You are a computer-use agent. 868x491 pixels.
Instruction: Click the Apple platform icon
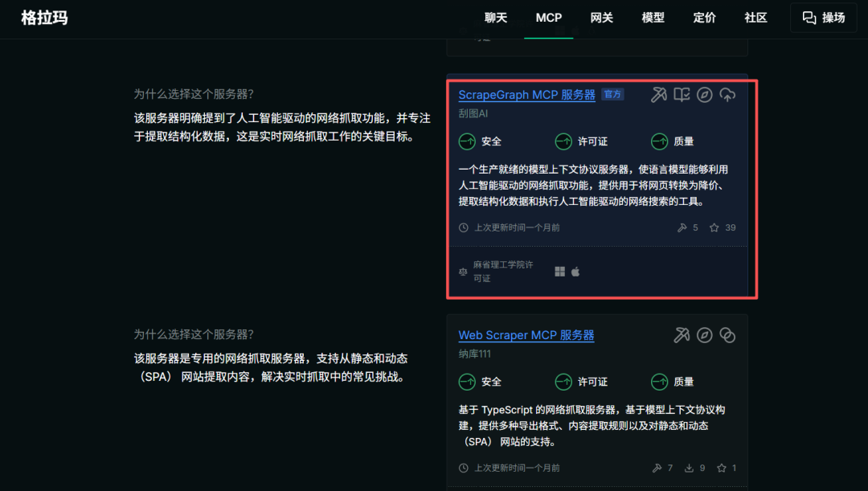(x=575, y=272)
